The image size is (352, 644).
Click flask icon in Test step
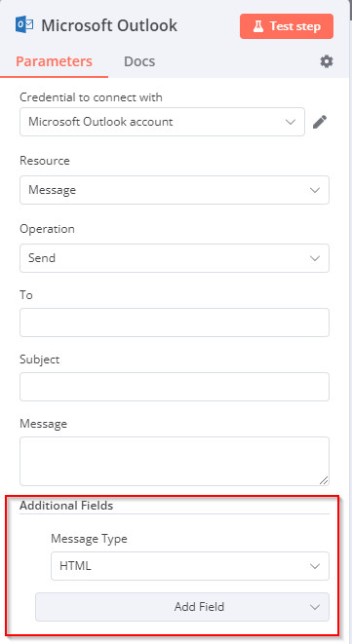click(257, 26)
